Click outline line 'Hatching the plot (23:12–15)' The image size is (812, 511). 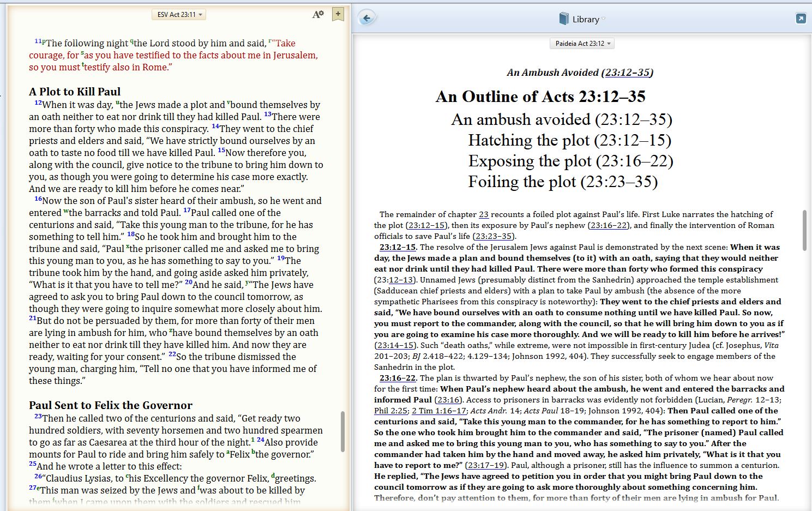point(570,140)
